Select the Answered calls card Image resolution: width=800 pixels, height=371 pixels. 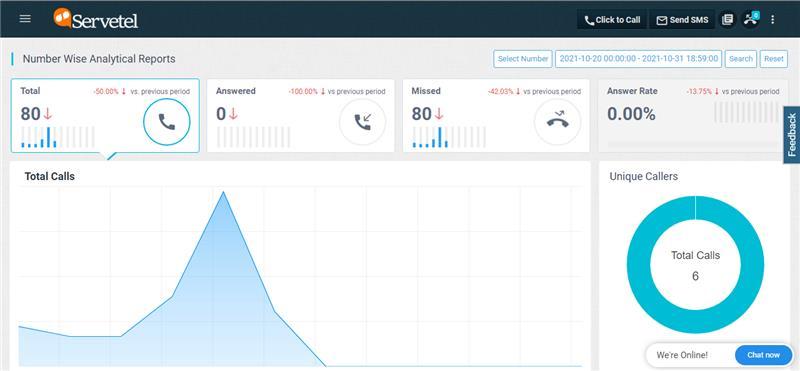[x=301, y=115]
